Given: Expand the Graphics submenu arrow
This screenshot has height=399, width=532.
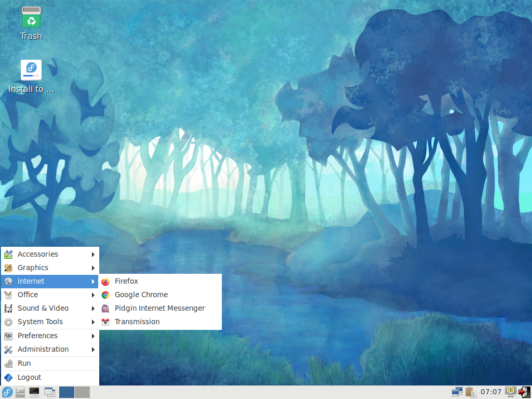Looking at the screenshot, I should (93, 268).
